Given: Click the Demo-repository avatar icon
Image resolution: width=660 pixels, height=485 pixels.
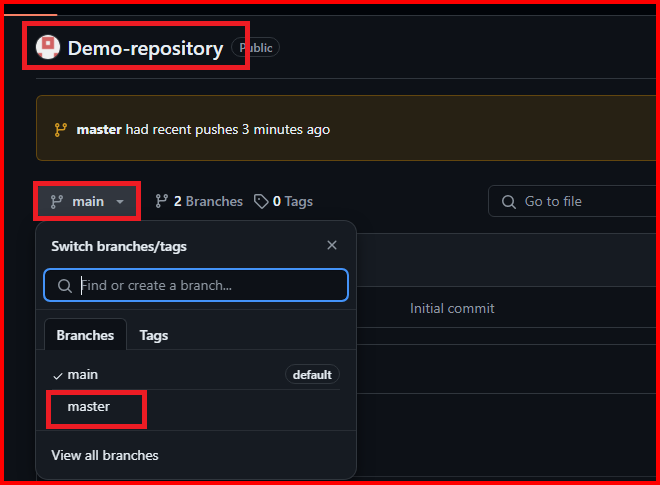Looking at the screenshot, I should [x=48, y=47].
